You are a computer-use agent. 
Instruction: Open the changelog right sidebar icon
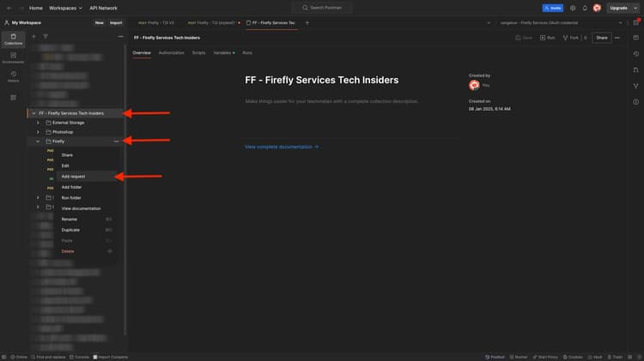[635, 54]
